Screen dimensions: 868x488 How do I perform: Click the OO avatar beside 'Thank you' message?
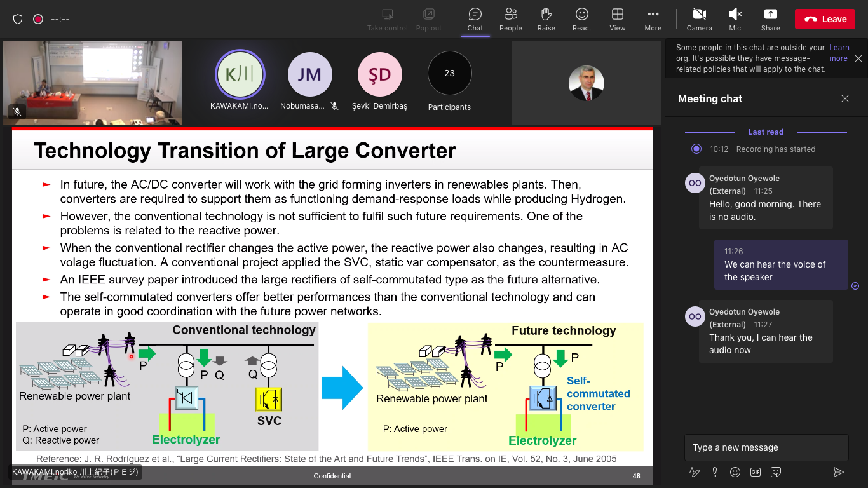[x=695, y=316]
